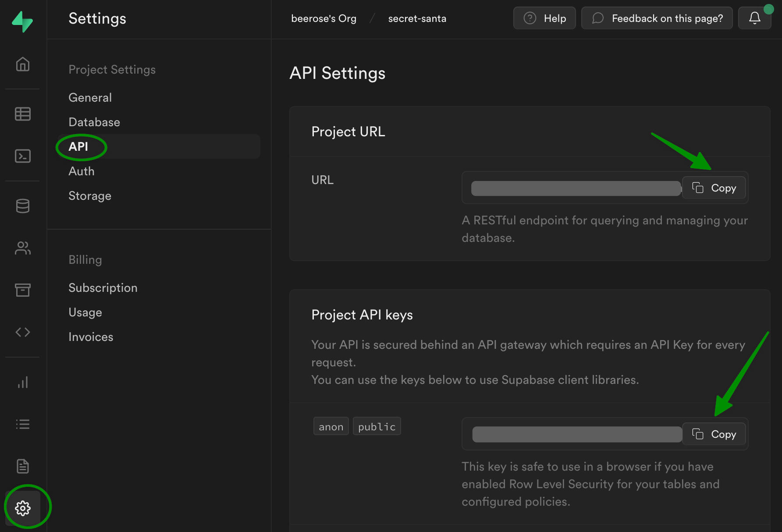This screenshot has width=782, height=532.
Task: Open the Authentication users icon
Action: (x=23, y=248)
